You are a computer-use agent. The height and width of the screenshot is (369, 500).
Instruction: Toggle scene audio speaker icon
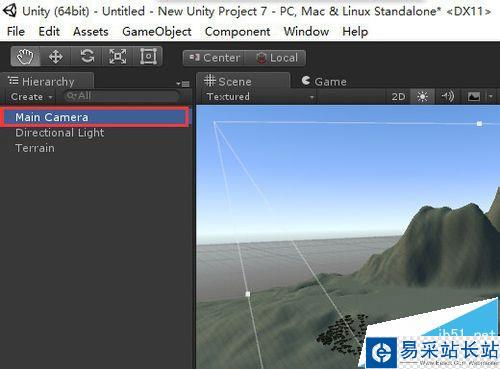(447, 97)
